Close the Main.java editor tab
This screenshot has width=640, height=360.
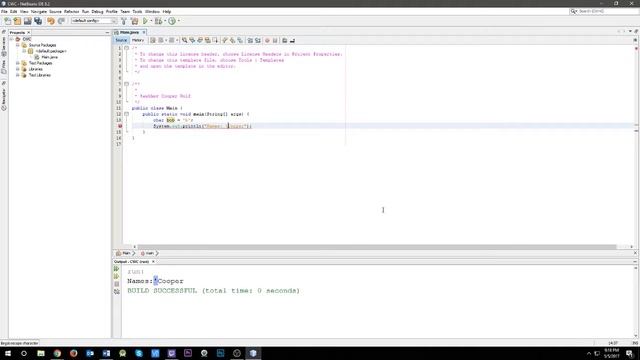tap(144, 32)
